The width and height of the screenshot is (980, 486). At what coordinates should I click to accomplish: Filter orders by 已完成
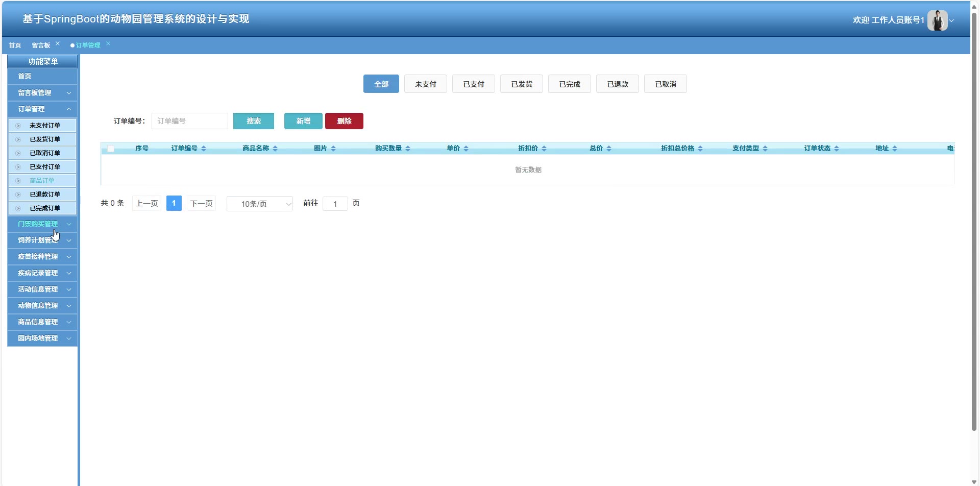570,84
